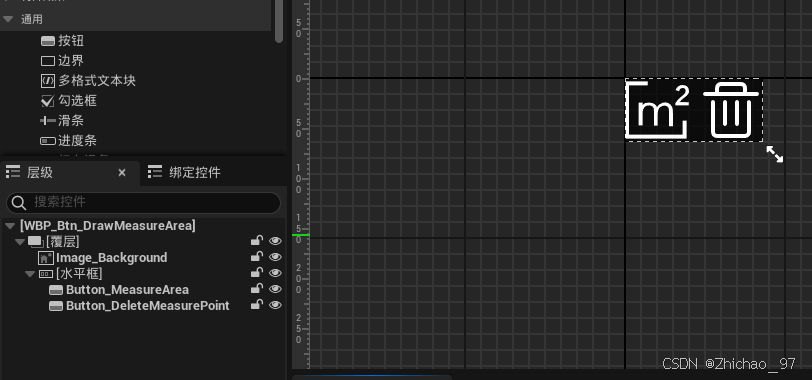812x380 pixels.
Task: Hide the 覆层 overlay via eye icon
Action: (x=276, y=241)
